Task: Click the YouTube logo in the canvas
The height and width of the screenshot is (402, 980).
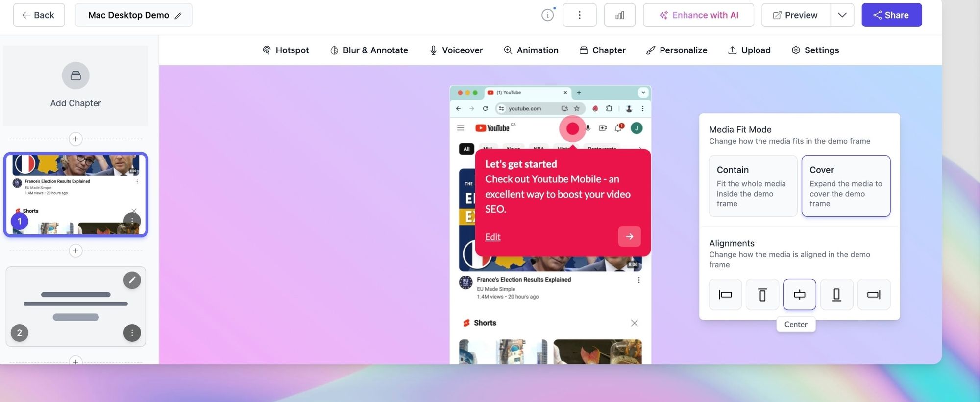Action: (492, 128)
